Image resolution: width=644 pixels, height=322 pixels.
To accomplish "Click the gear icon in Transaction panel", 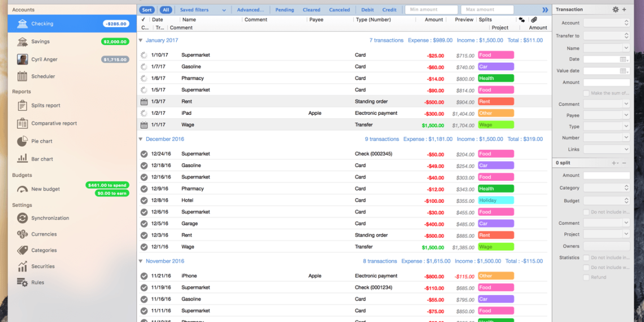I will (615, 10).
